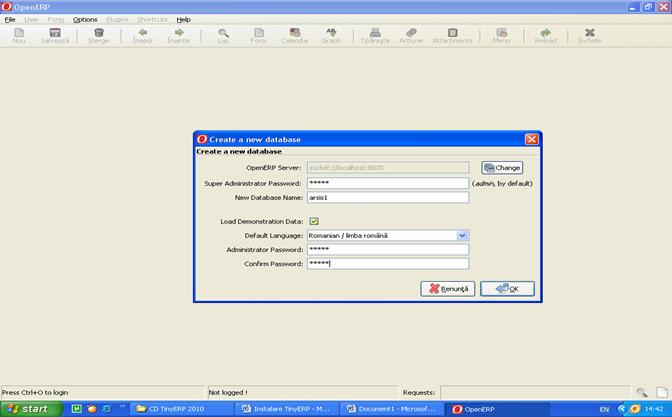Switch to Instalare TinyERP taskbar window

pyautogui.click(x=286, y=409)
